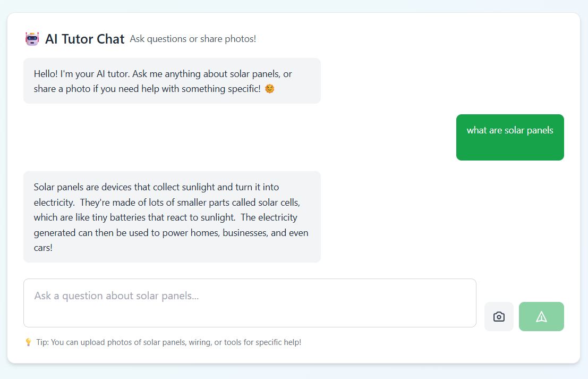Focus the 'Ask a question about solar panels' field
The height and width of the screenshot is (379, 588).
(x=250, y=303)
